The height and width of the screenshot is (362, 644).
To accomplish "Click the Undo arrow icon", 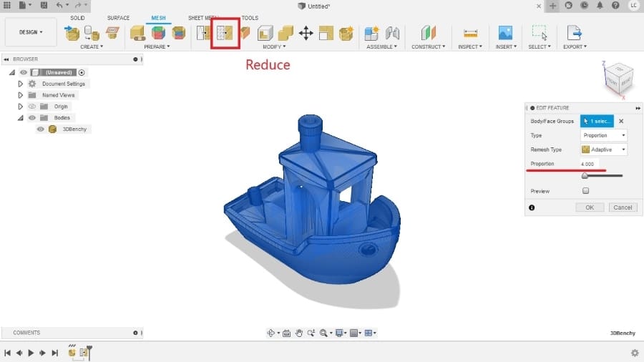I will coord(59,5).
